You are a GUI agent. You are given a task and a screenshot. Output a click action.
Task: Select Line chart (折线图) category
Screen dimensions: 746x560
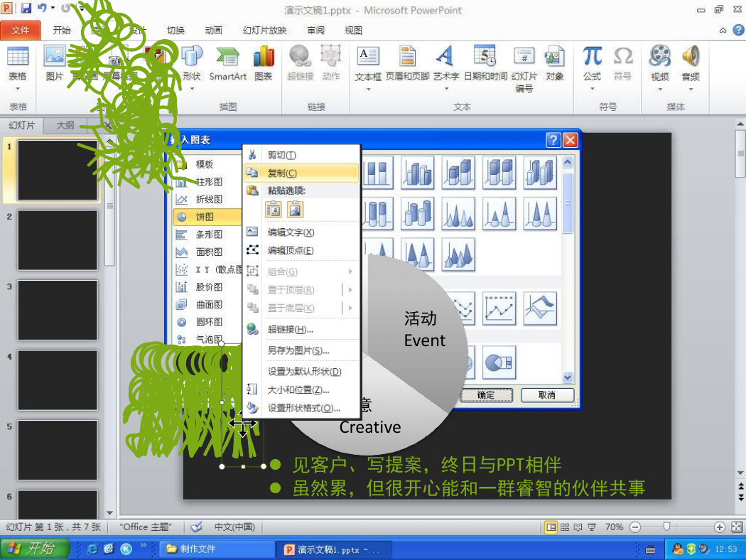pos(208,200)
